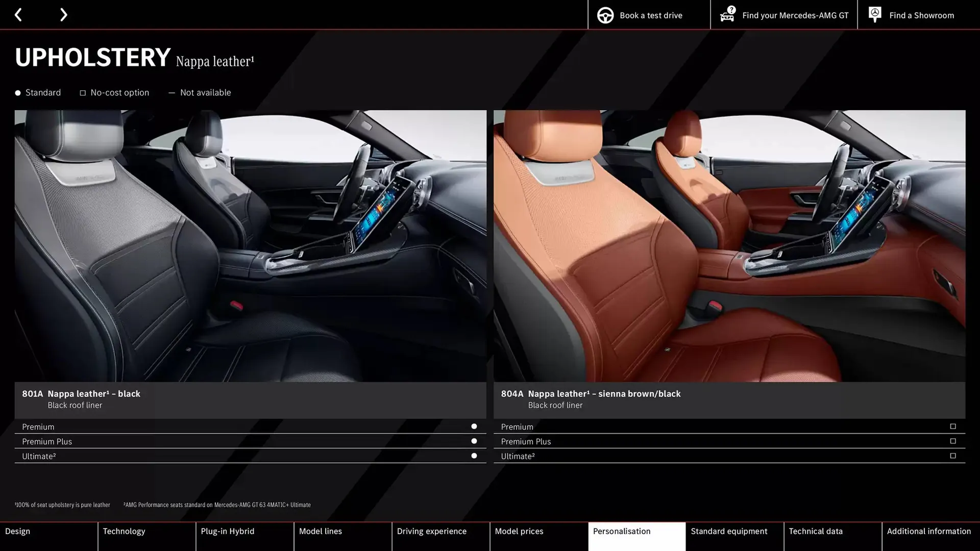Go to the Technical data tab
980x551 pixels.
coord(832,536)
